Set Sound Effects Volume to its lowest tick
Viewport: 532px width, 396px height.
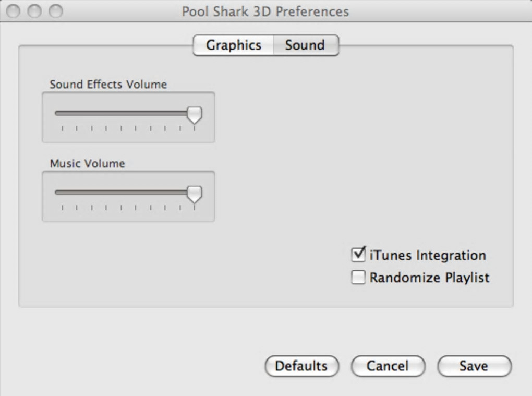pyautogui.click(x=62, y=113)
